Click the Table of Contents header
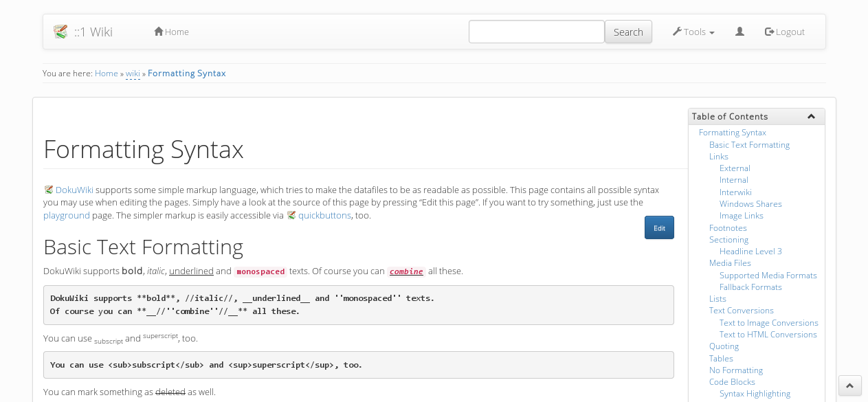Screen dimensions: 868x402 pos(757,117)
